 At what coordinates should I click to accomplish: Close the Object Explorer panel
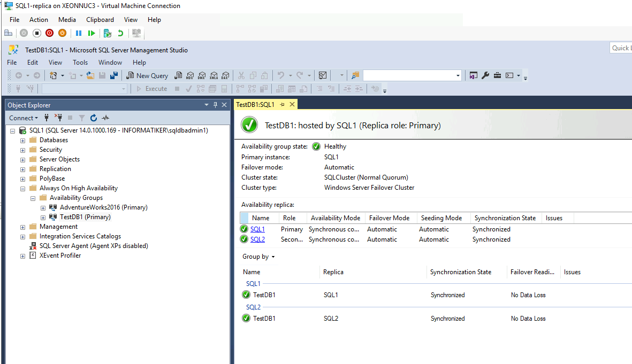[225, 105]
